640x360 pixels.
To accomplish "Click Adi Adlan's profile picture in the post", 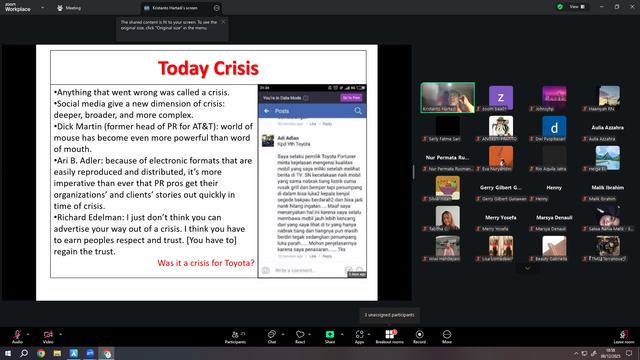I will tap(268, 141).
